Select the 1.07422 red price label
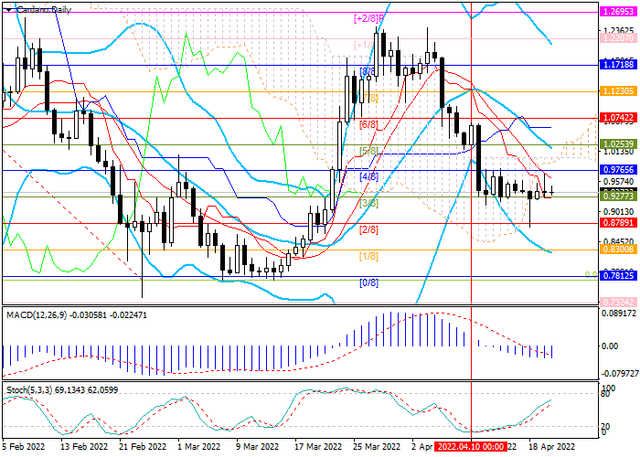Viewport: 640px width, 457px height. coord(618,118)
